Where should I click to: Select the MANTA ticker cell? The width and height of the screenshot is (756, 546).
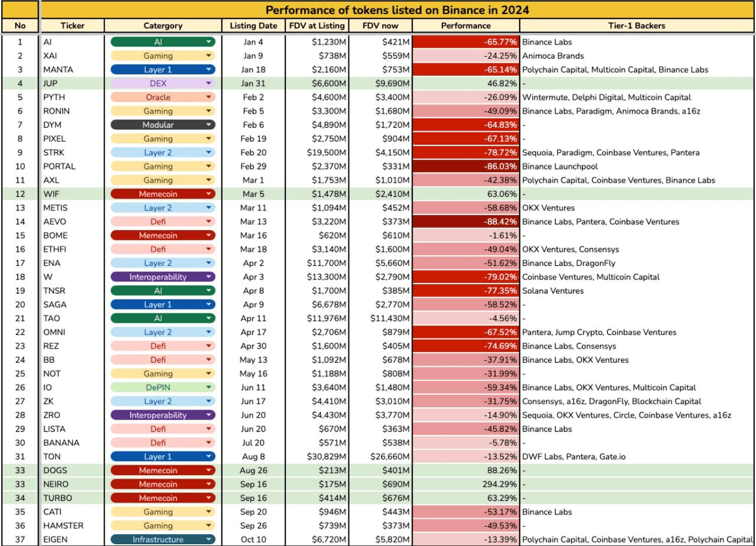[73, 70]
